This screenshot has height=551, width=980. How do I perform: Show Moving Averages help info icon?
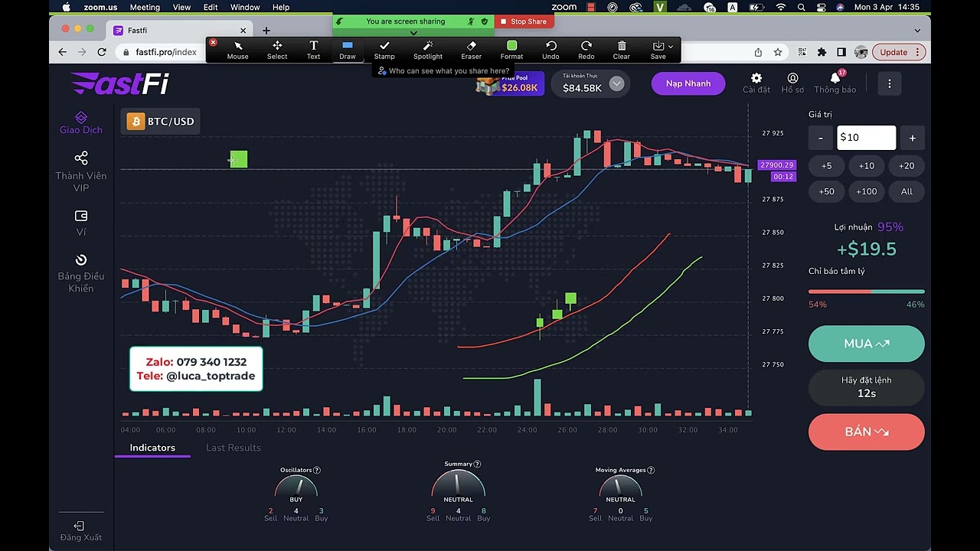click(651, 470)
